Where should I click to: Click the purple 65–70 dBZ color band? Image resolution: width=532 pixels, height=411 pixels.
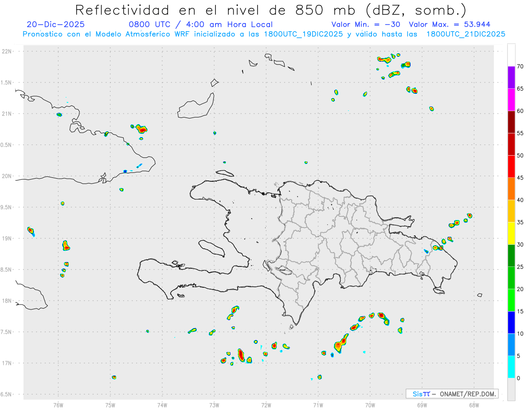(x=511, y=78)
